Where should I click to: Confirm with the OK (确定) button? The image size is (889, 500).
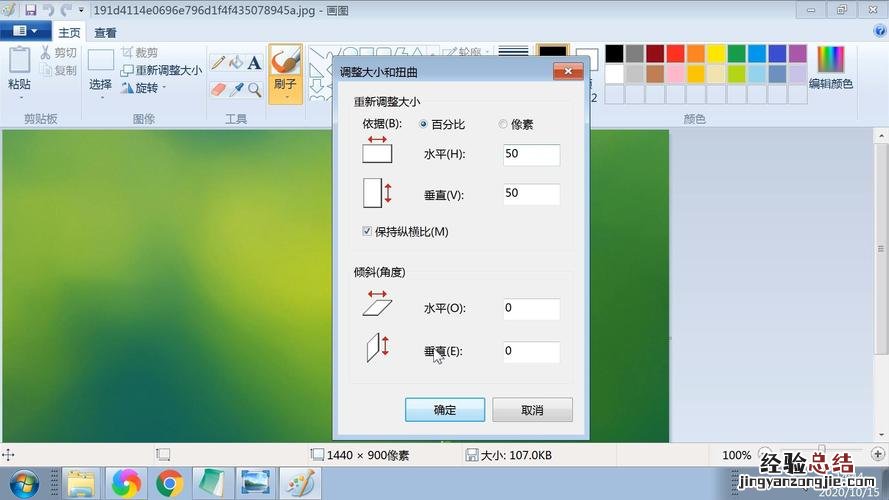tap(445, 410)
